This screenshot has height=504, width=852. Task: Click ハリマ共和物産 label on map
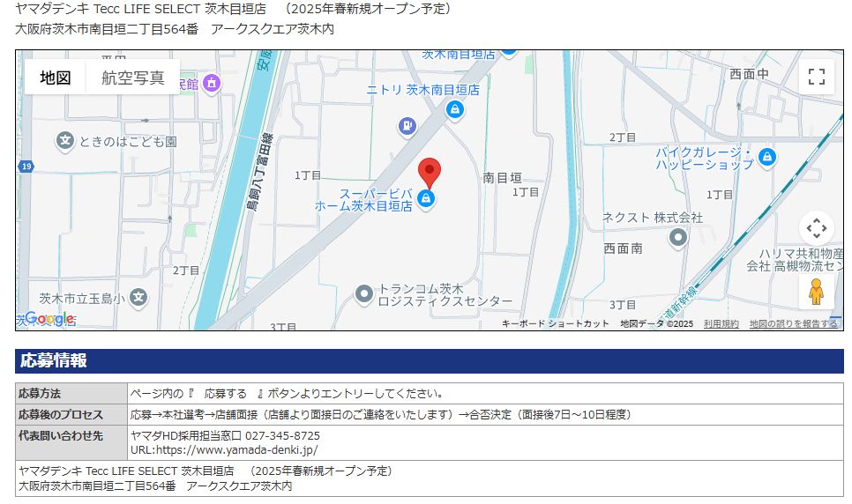[802, 253]
